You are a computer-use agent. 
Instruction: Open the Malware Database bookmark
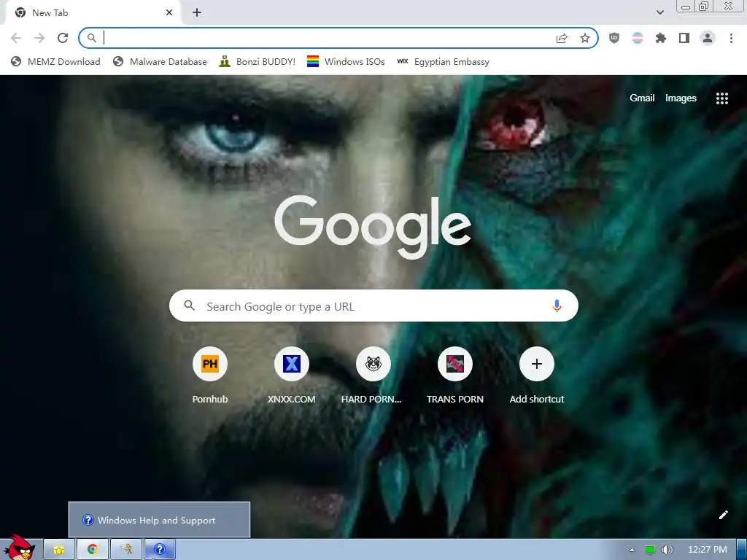coord(160,62)
